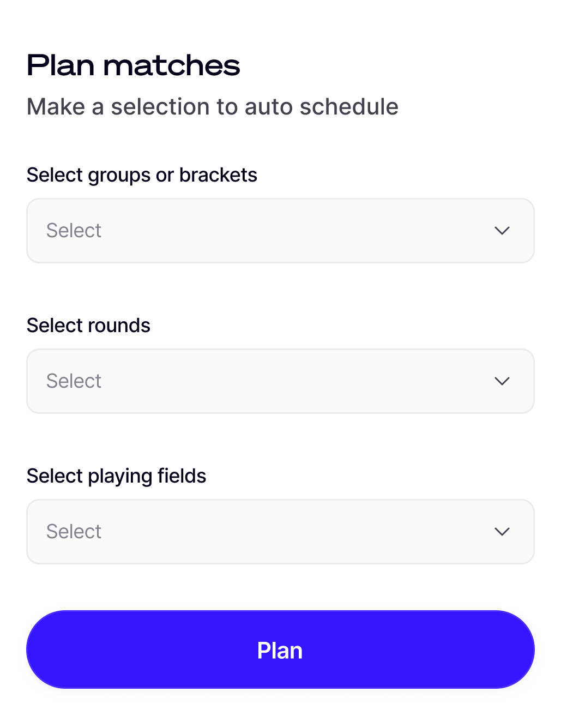The height and width of the screenshot is (728, 561).
Task: Click the 'Plan matches' heading
Action: click(133, 65)
